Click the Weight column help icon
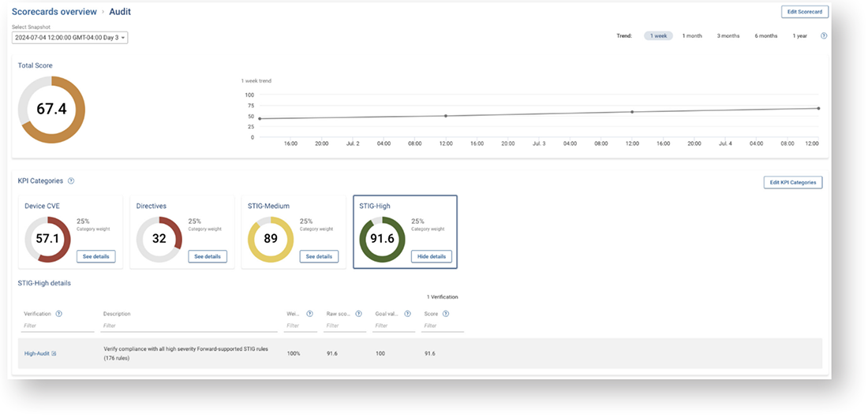 coord(309,314)
